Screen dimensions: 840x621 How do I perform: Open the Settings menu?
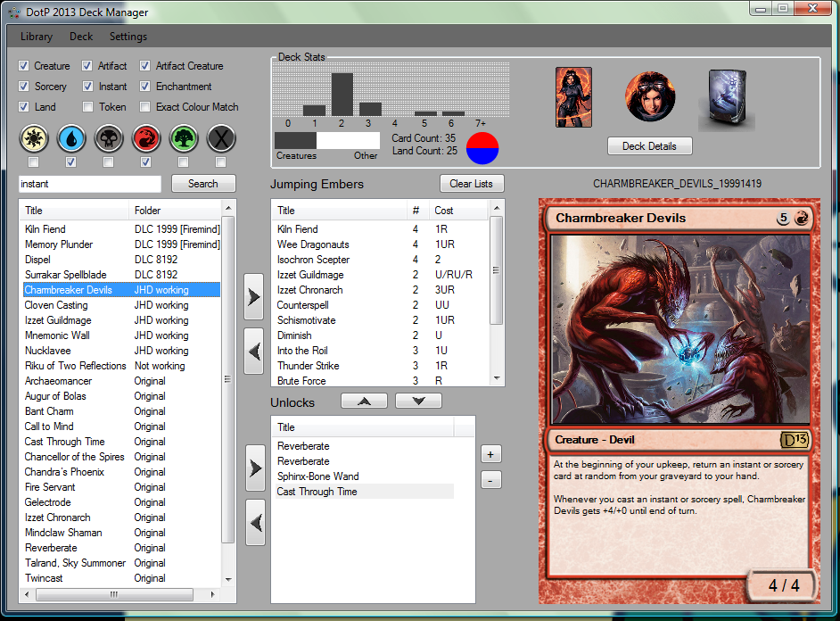point(128,37)
